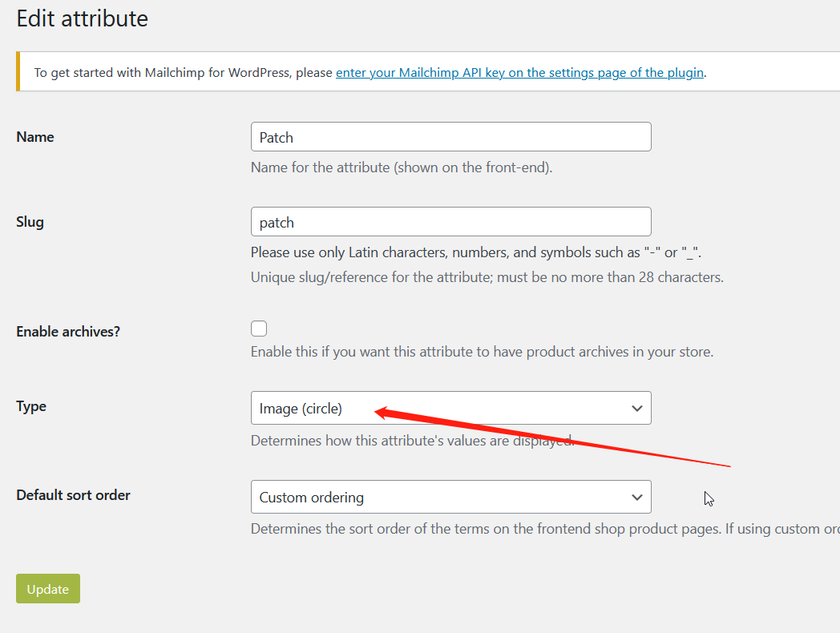Click the Type field label
This screenshot has width=840, height=633.
[31, 406]
